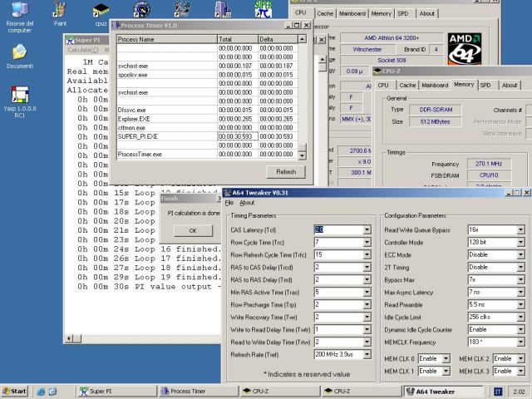Select Memory tab in front CPU-Z window
The width and height of the screenshot is (532, 399).
(x=464, y=85)
